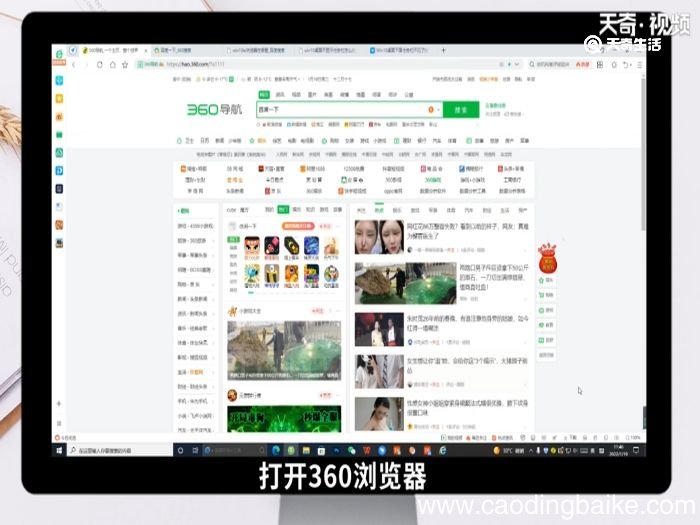Bookmark this page with the star icon
700x525 pixels.
tap(125, 65)
